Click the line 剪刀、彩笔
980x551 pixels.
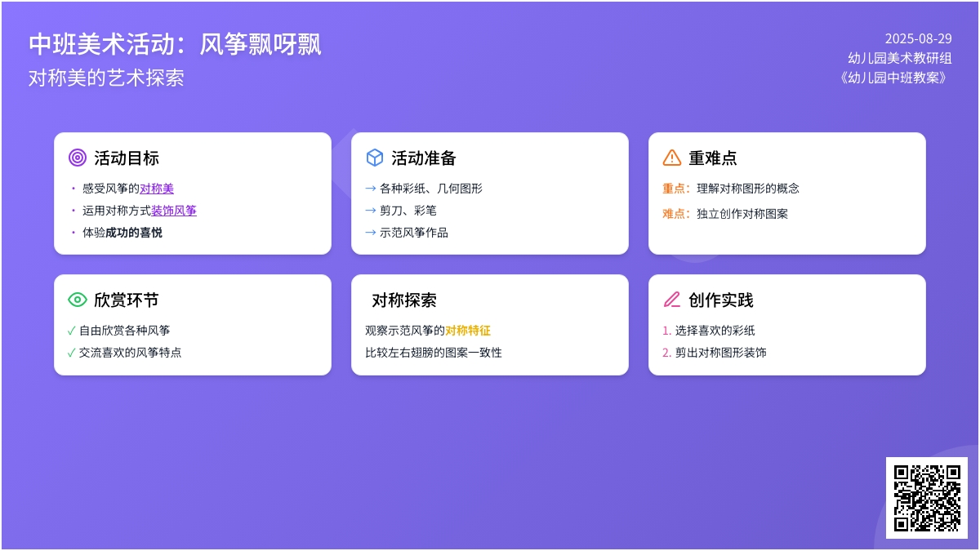(408, 211)
